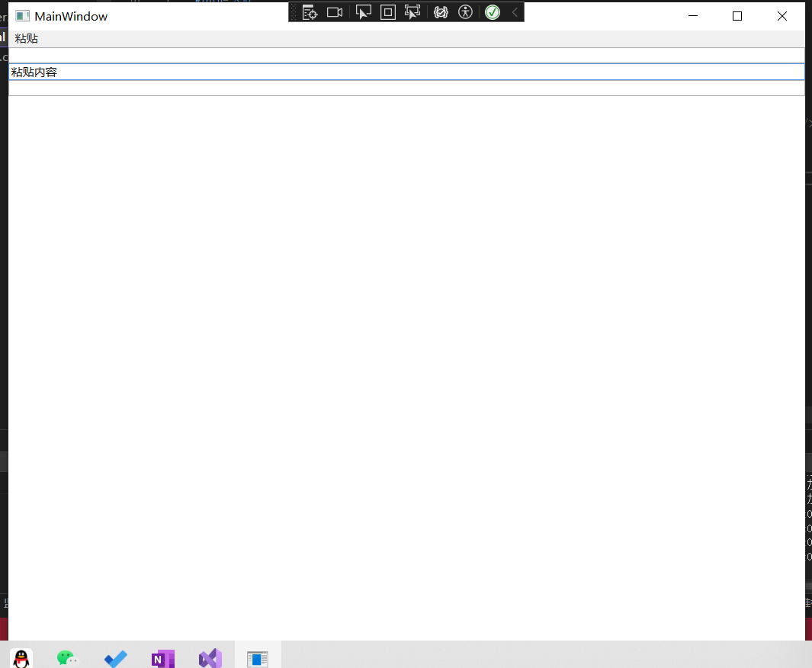
Task: Focus the text box containing 粘贴内容
Action: [x=406, y=72]
